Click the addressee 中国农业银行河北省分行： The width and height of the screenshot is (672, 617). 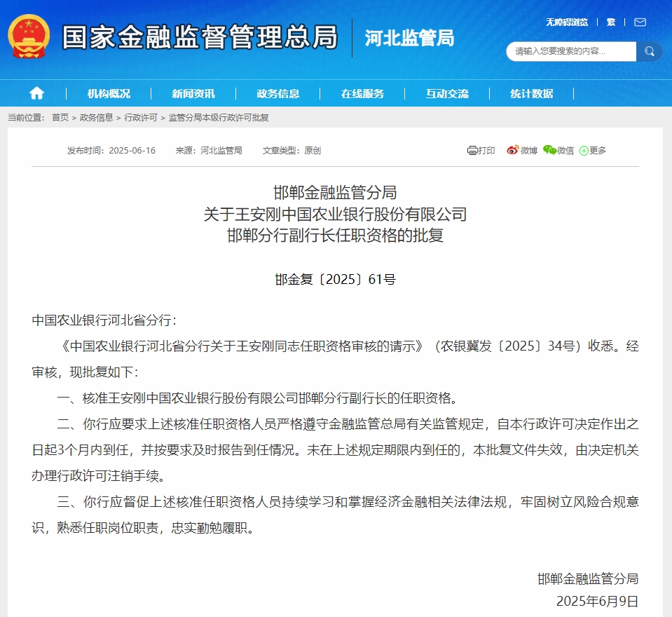point(104,320)
